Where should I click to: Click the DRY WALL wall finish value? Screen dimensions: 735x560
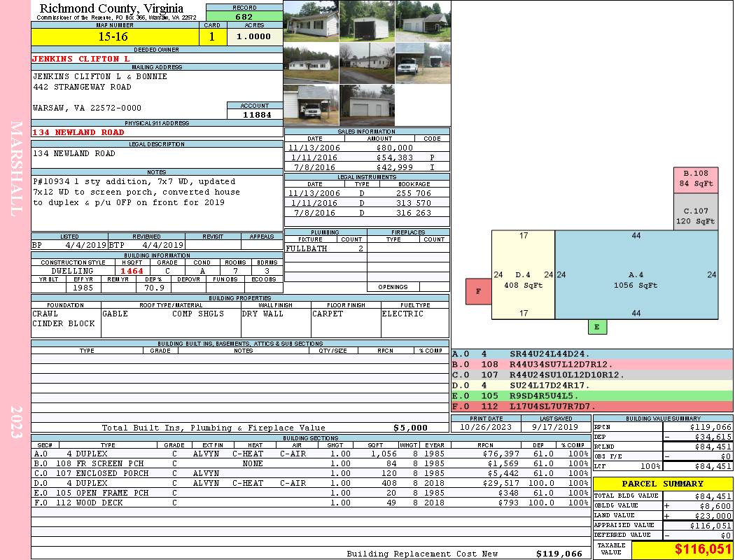(262, 314)
